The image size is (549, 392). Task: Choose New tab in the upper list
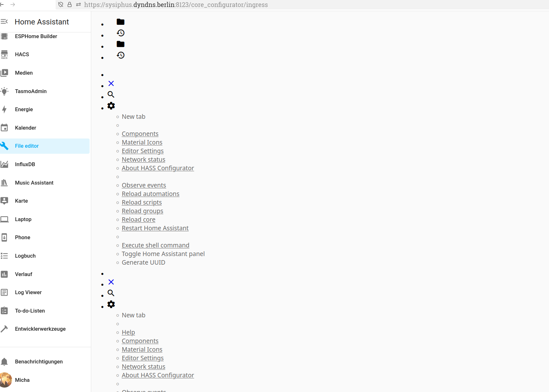133,117
